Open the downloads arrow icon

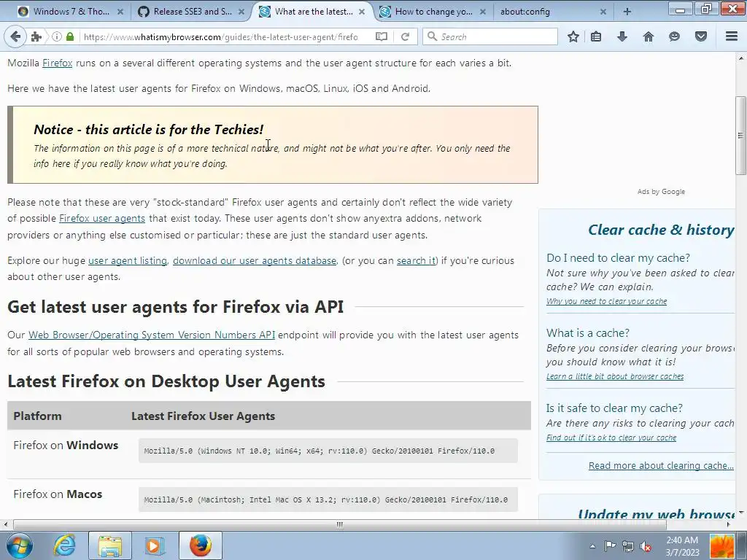point(622,36)
